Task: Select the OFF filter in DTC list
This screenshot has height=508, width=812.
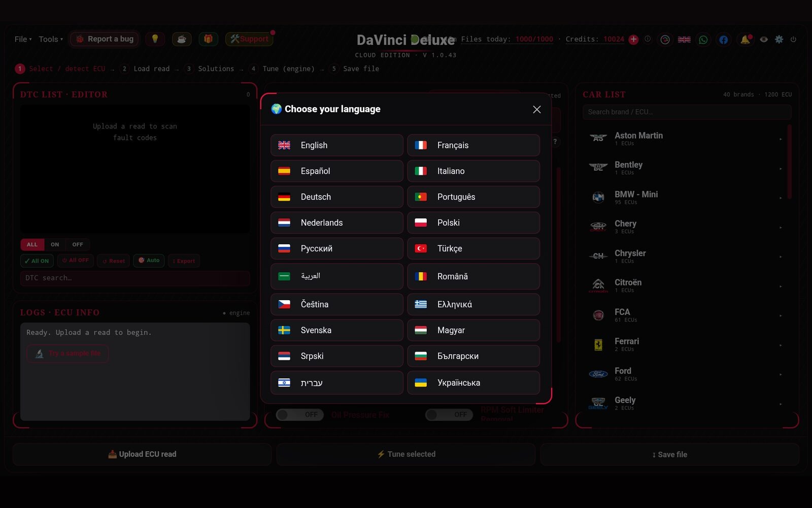Action: pyautogui.click(x=78, y=245)
